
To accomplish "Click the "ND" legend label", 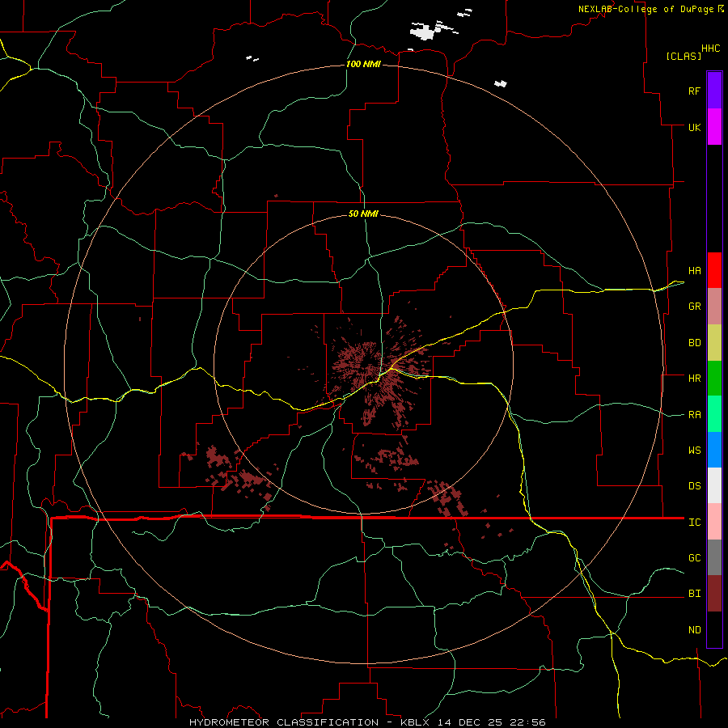I will click(694, 630).
